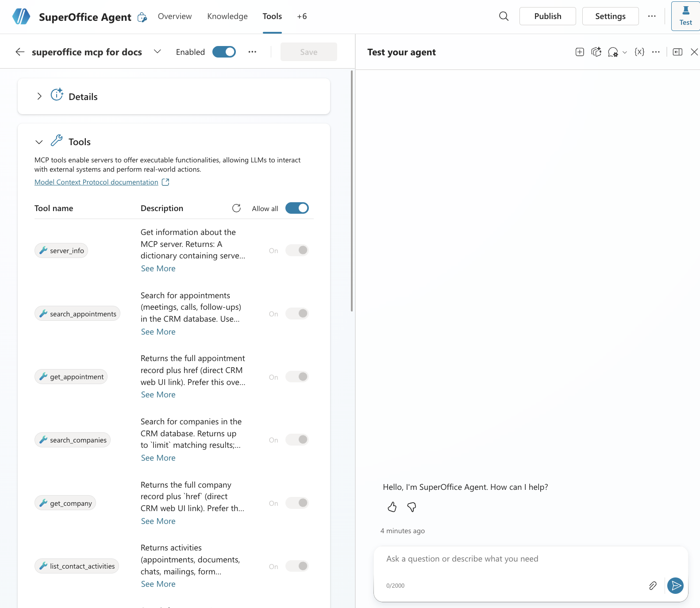This screenshot has height=608, width=700.
Task: Give thumbs up to agent greeting
Action: tap(392, 507)
